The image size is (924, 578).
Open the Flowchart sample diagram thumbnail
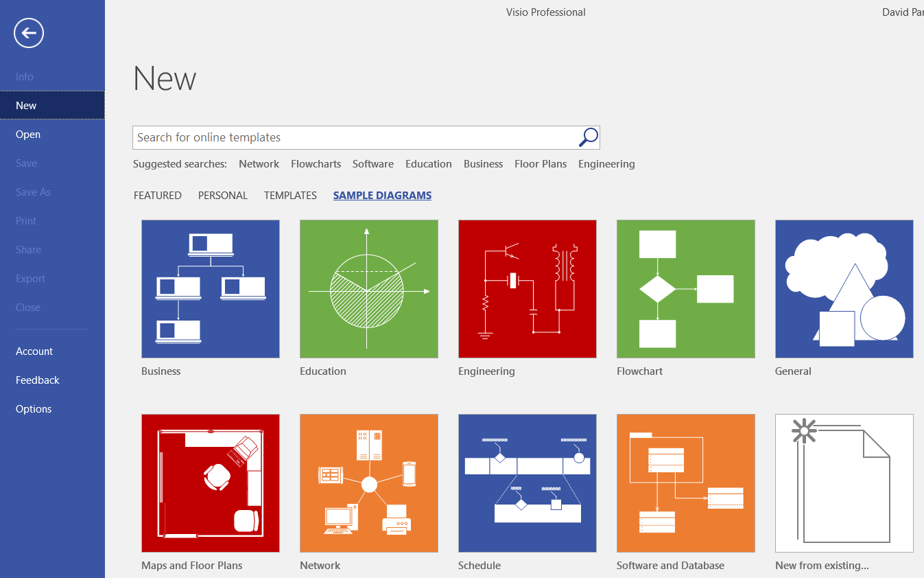tap(686, 289)
